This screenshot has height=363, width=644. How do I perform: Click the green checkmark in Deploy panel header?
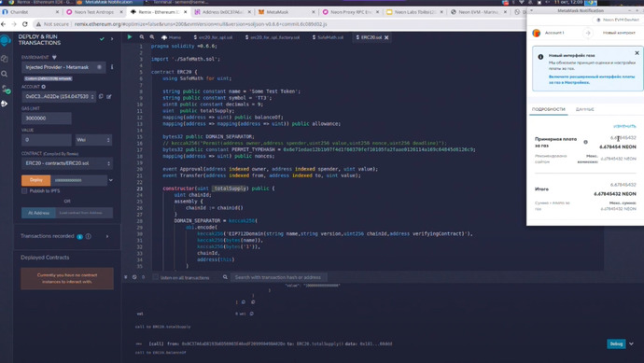(102, 39)
